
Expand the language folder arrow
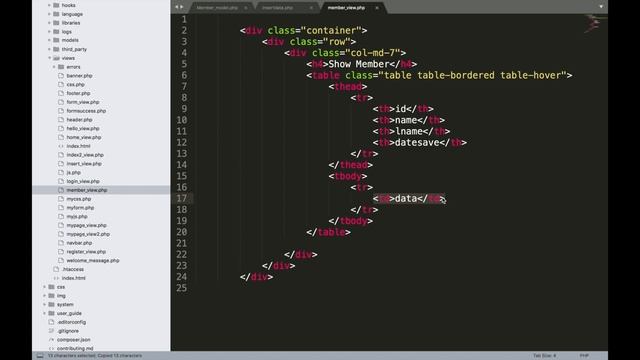pos(49,14)
